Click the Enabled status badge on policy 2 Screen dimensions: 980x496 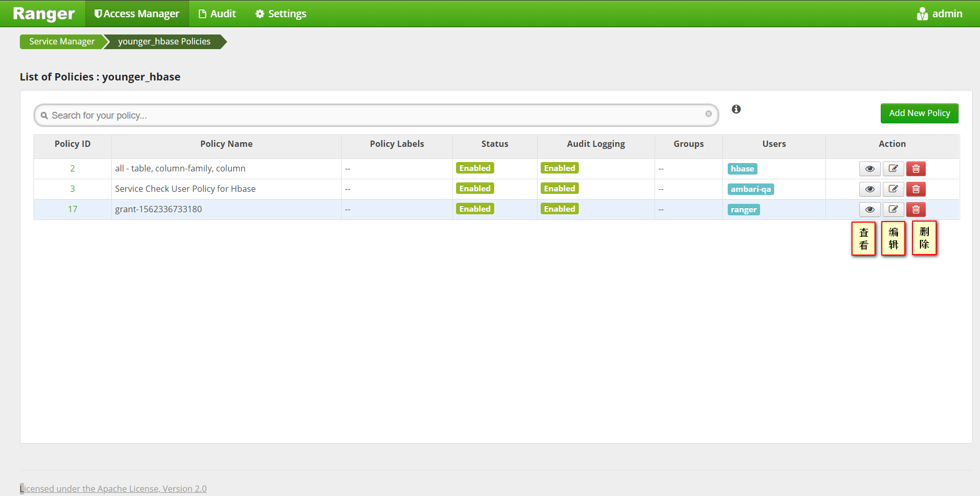point(474,168)
